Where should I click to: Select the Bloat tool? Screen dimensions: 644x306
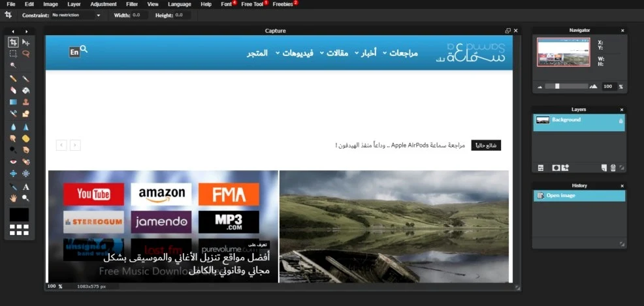tap(13, 174)
